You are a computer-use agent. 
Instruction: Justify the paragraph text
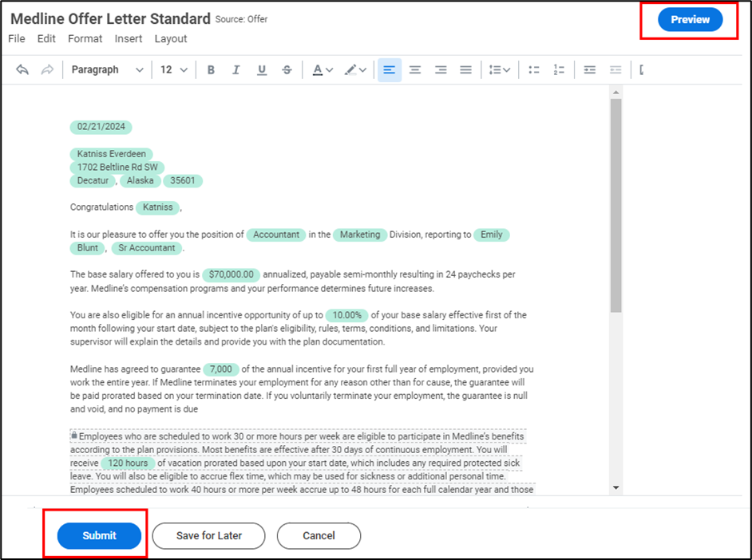pos(466,70)
